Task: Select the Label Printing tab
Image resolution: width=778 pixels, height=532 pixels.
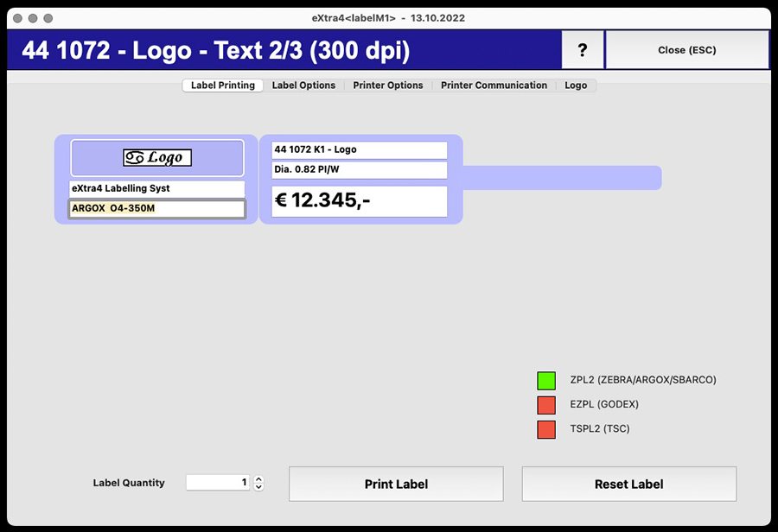Action: 223,85
